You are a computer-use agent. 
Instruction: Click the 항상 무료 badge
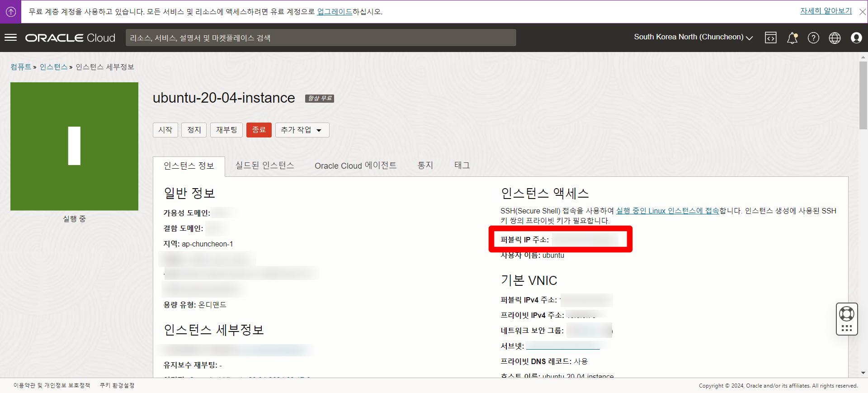pos(320,98)
